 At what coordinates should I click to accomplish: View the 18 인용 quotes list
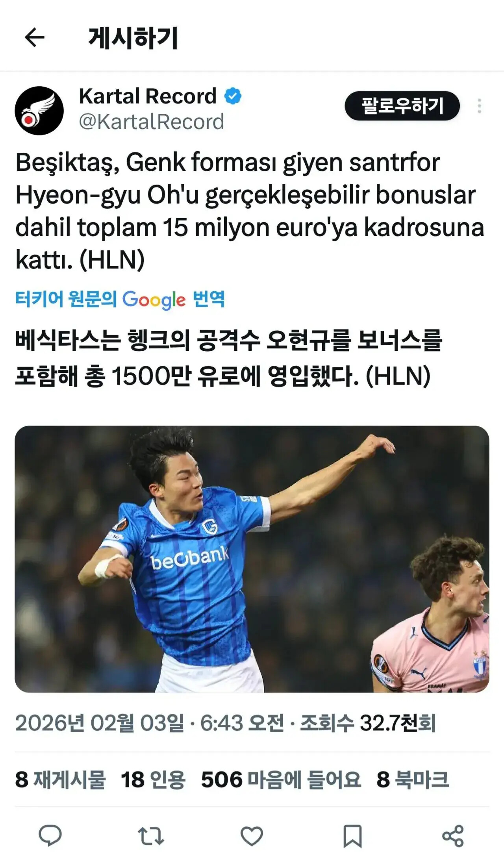(153, 780)
